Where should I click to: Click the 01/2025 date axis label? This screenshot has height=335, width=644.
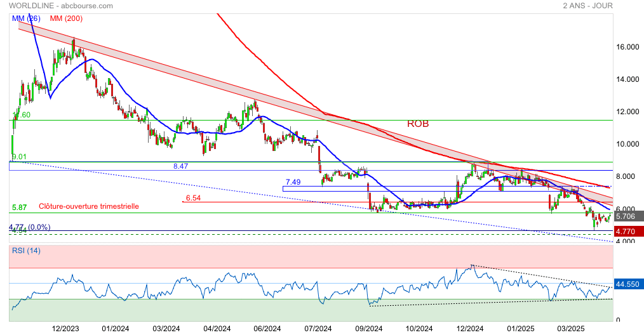pos(520,329)
